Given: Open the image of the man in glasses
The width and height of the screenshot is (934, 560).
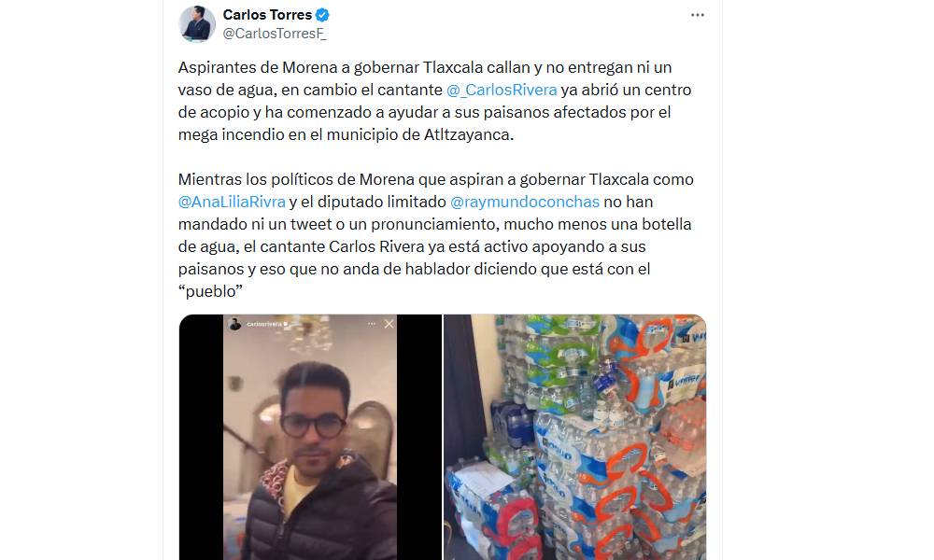Looking at the screenshot, I should (310, 438).
